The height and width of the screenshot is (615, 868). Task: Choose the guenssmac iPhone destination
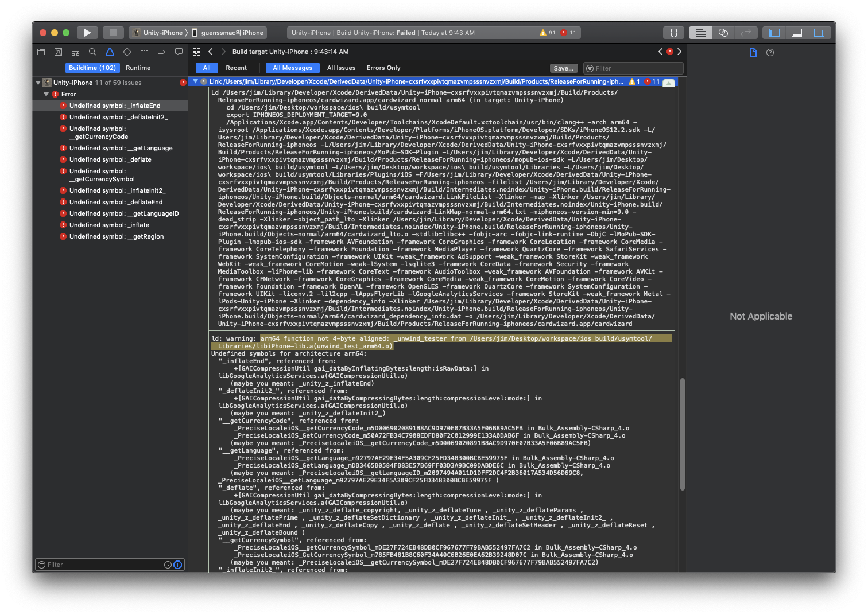tap(227, 33)
